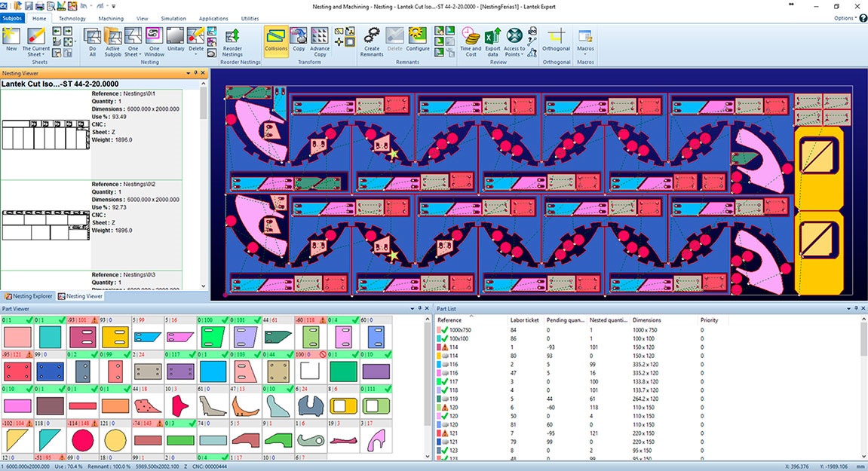Click the New sheet icon
868x471 pixels.
[11, 36]
